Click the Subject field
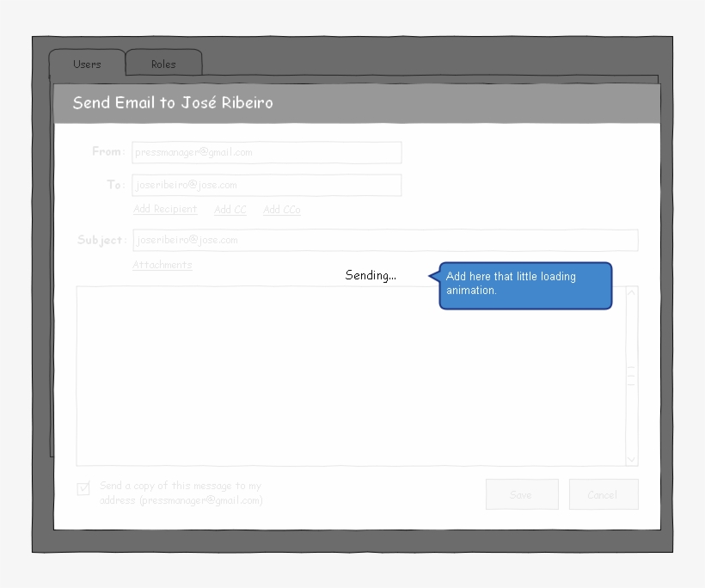This screenshot has height=588, width=705. coord(384,240)
